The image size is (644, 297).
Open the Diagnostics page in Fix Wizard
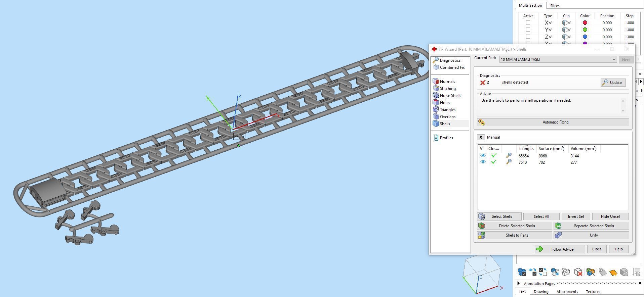450,60
